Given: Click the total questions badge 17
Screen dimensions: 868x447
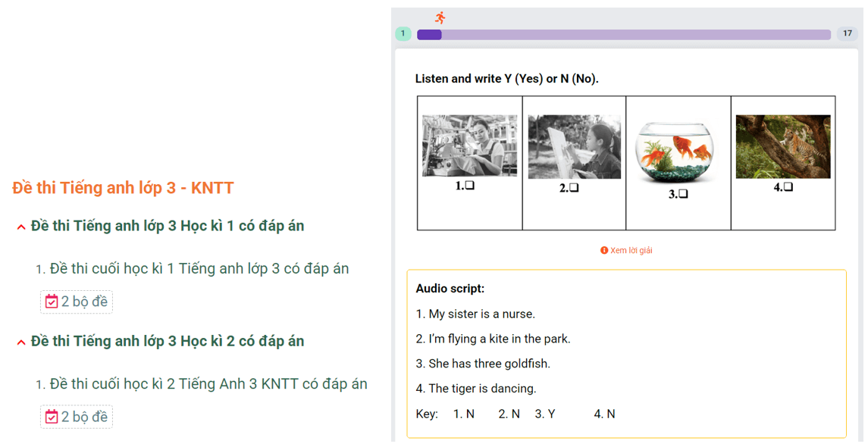Looking at the screenshot, I should click(x=847, y=34).
